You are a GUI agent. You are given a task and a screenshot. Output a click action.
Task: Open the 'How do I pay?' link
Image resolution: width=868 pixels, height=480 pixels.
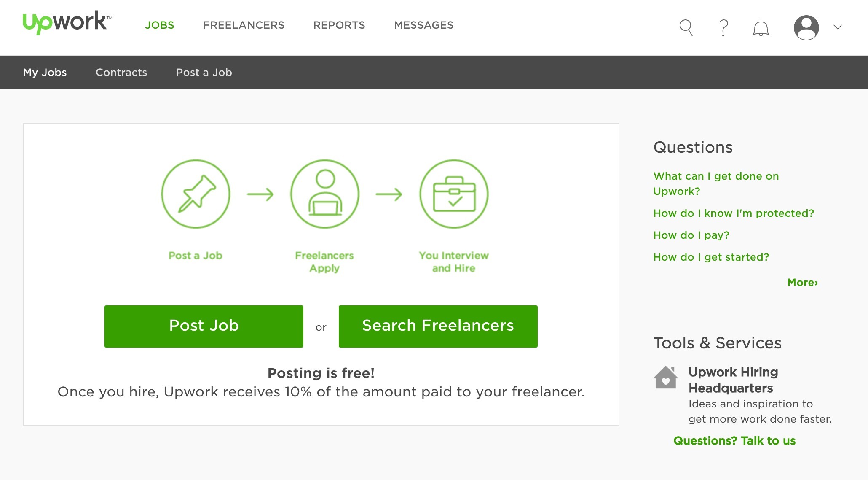pos(691,235)
